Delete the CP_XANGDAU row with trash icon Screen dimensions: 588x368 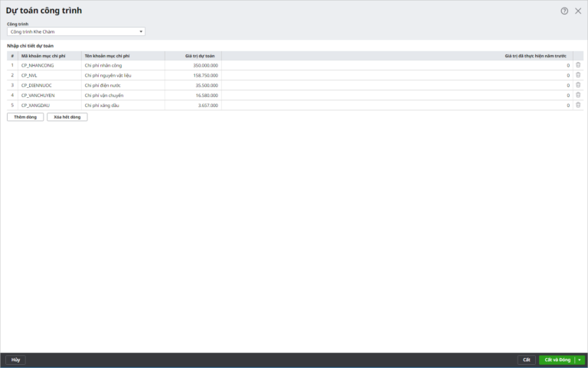point(578,105)
